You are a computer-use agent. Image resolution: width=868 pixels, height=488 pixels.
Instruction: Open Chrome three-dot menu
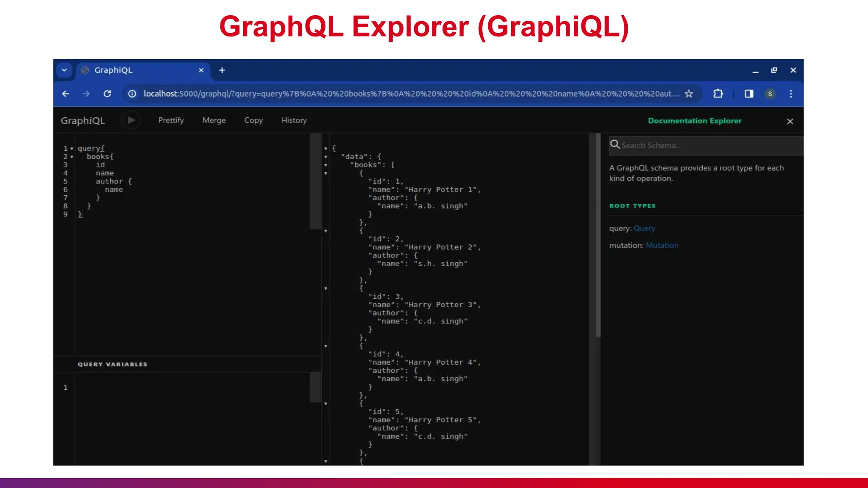pyautogui.click(x=791, y=94)
